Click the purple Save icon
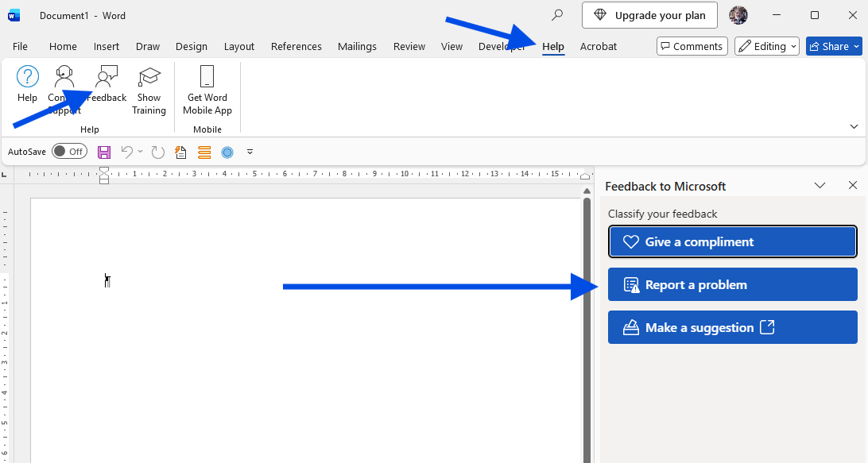The width and height of the screenshot is (868, 463). [104, 152]
